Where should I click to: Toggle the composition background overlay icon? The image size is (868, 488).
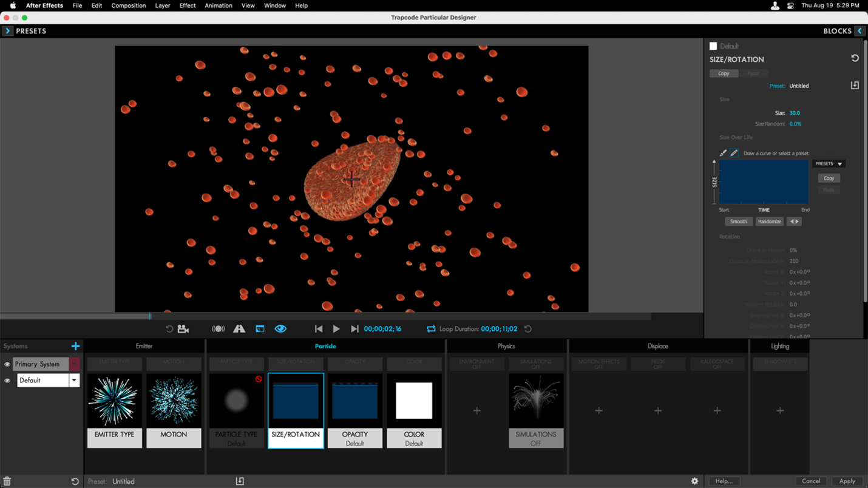260,329
